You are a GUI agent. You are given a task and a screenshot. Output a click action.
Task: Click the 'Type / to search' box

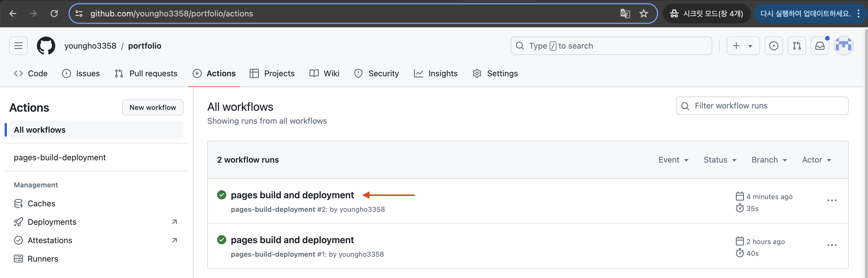tap(611, 45)
